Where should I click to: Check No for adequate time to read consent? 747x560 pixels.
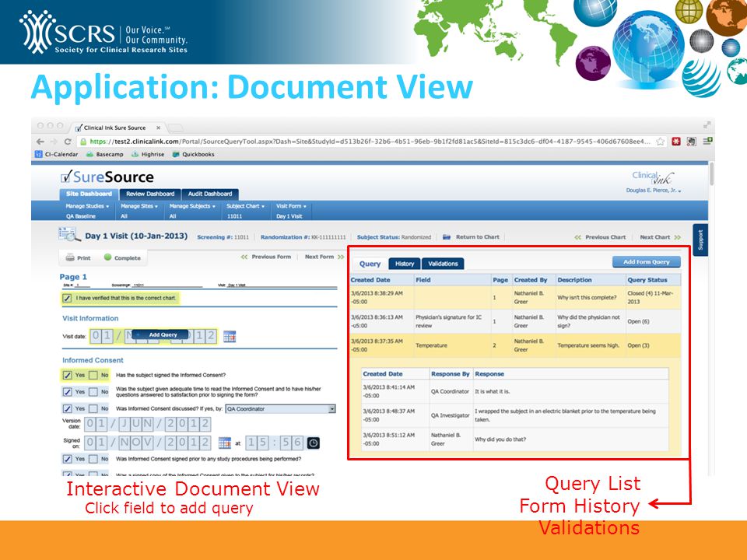click(93, 392)
